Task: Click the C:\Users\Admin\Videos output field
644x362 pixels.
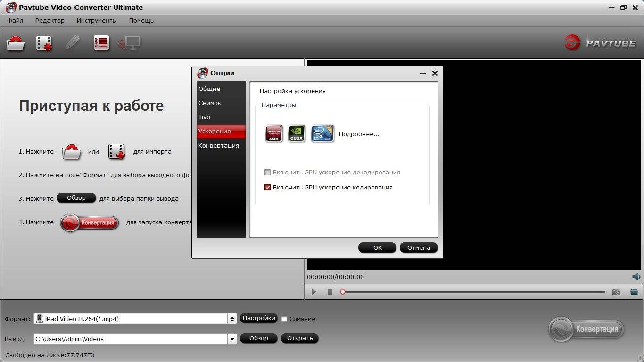Action: (x=131, y=339)
